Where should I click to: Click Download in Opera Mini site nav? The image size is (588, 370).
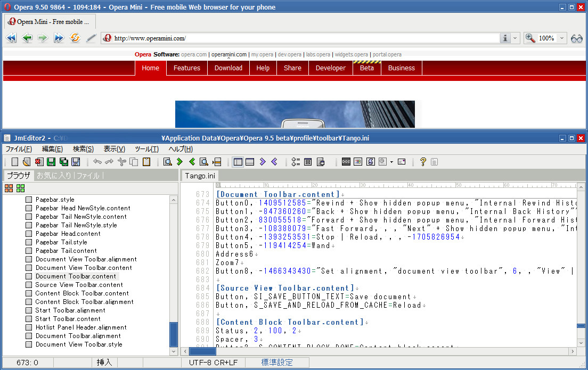pos(228,68)
